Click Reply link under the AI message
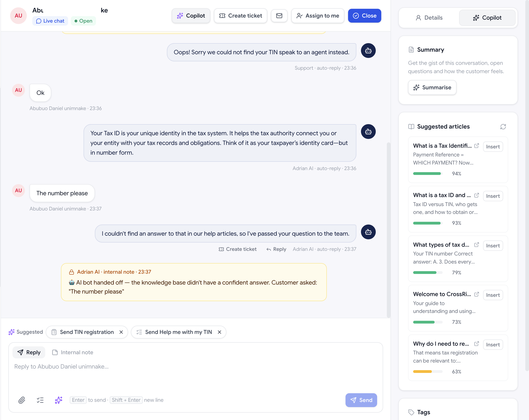Screen dimensions: 529x420 coord(277,249)
